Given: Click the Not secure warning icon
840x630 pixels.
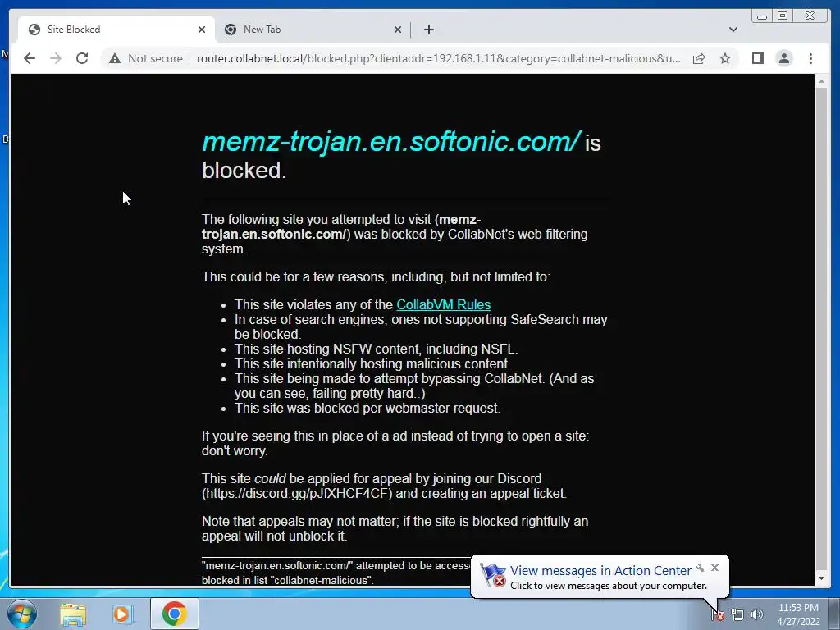Looking at the screenshot, I should click(x=115, y=58).
